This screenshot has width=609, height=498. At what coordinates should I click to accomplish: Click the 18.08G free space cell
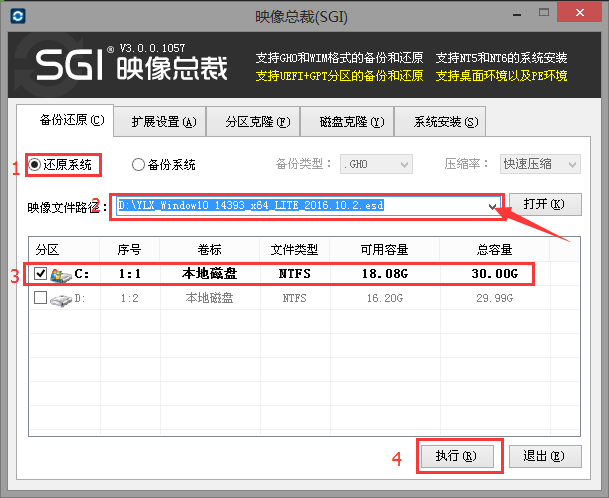tap(385, 274)
